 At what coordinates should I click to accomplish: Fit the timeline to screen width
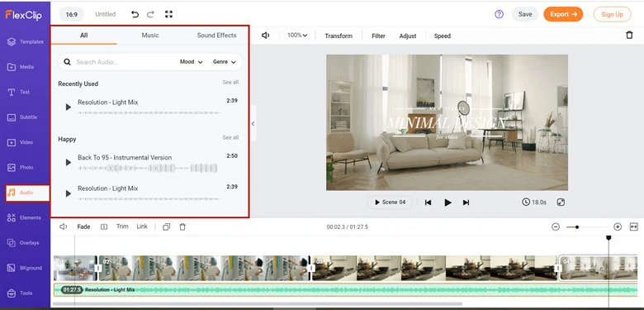pos(634,227)
